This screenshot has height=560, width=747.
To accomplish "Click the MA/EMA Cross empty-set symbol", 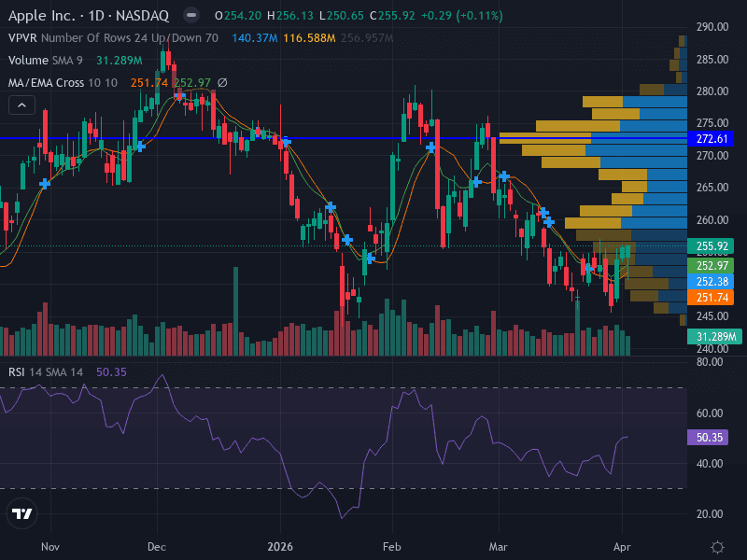I will pyautogui.click(x=222, y=83).
